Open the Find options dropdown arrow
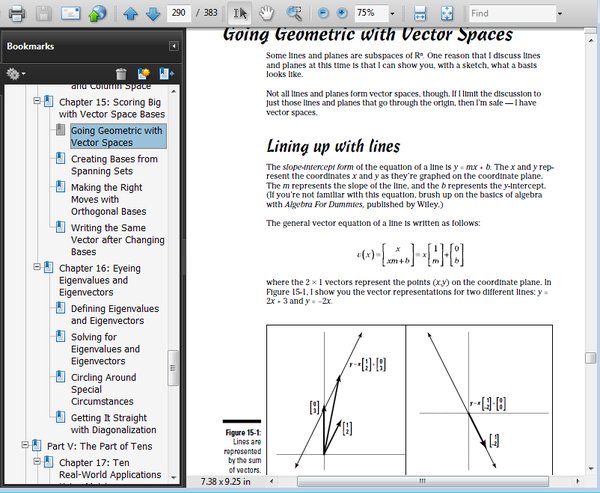This screenshot has width=600, height=493. (x=560, y=14)
